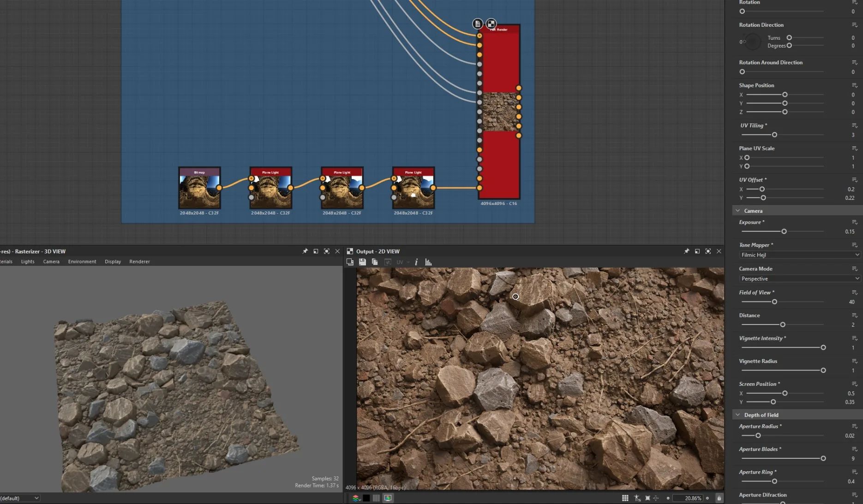Click the Exposure slider handle
This screenshot has width=863, height=504.
coord(784,231)
